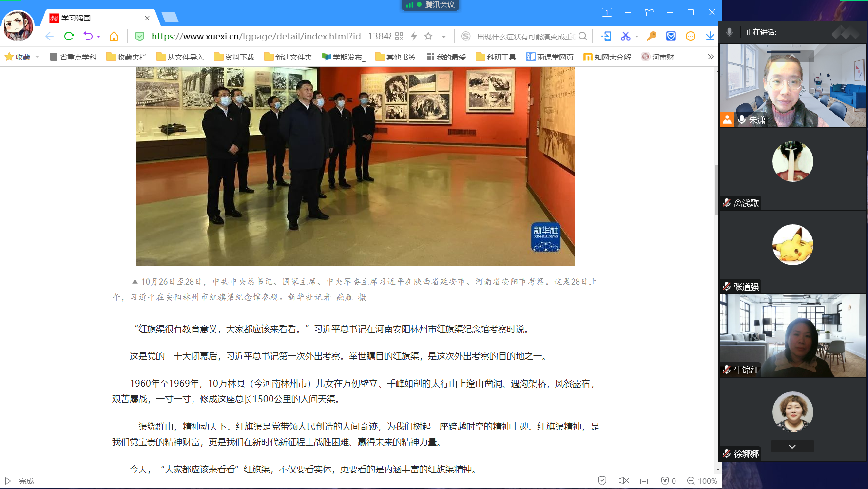Open the downloads arrow icon

(710, 36)
